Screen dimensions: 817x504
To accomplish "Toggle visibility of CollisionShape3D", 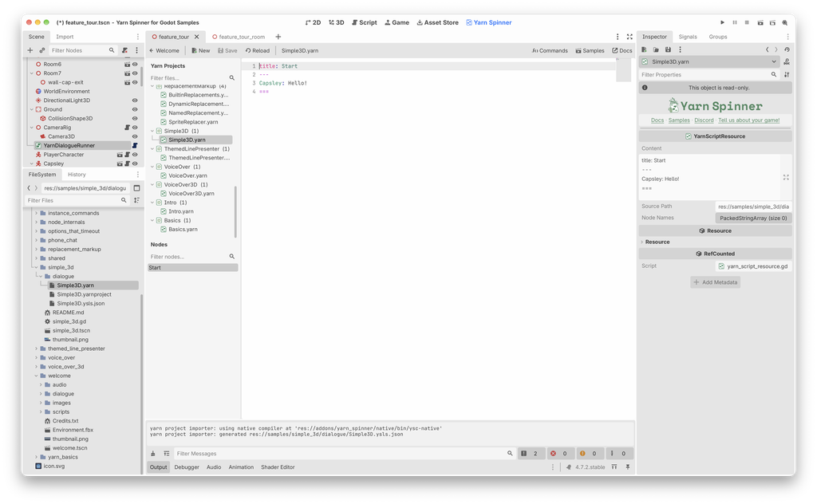I will pos(135,118).
